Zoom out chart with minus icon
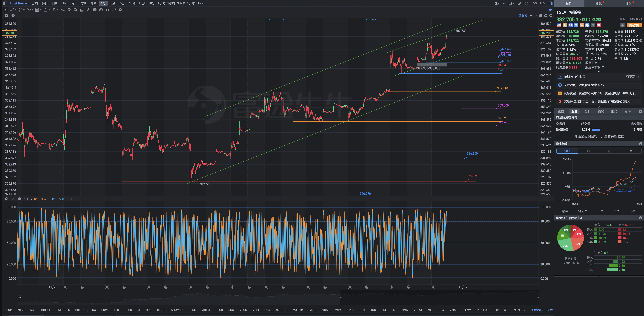Image resolution: width=644 pixels, height=316 pixels. point(545,16)
